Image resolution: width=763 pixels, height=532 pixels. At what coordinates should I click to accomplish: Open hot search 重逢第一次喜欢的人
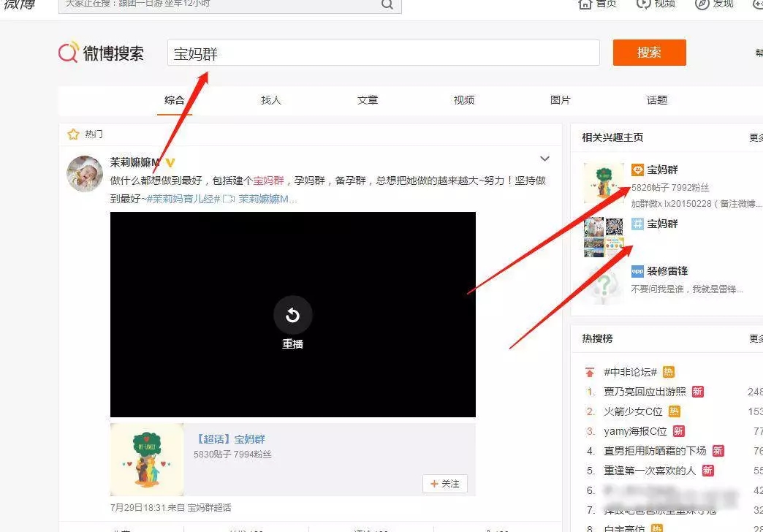(650, 470)
